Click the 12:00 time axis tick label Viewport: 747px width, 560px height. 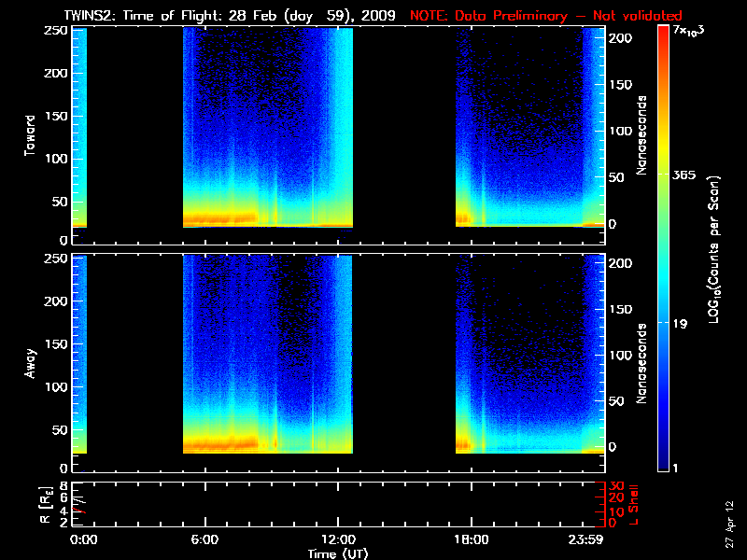(x=337, y=539)
